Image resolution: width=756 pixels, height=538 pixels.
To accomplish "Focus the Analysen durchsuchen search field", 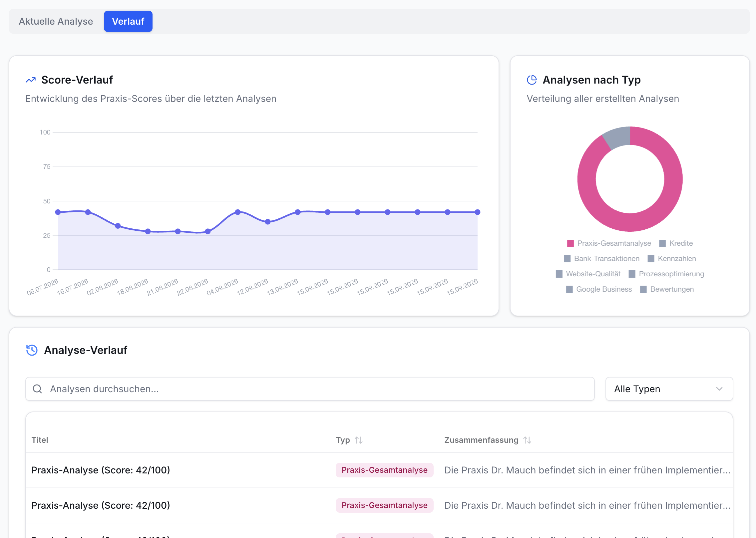I will point(310,389).
